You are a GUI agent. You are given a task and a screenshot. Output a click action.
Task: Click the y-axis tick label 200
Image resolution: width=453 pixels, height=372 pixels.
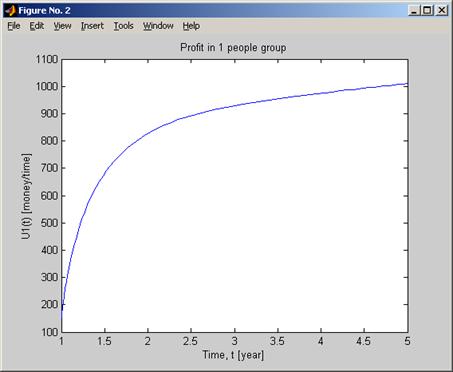49,305
